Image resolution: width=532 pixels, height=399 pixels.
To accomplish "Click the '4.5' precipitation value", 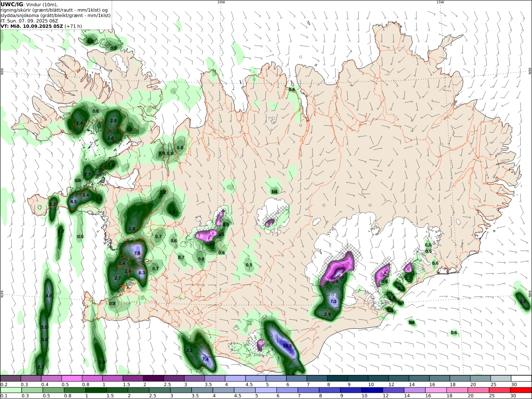I will tap(74, 202).
